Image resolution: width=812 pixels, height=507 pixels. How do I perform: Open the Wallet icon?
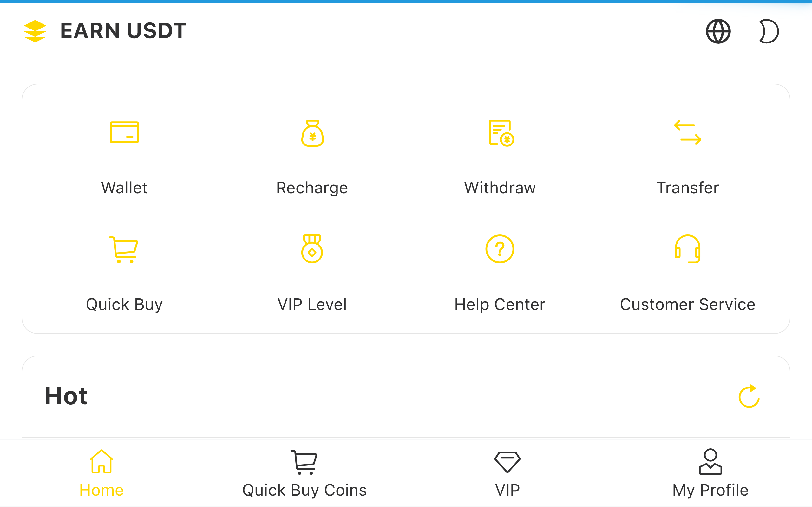124,132
